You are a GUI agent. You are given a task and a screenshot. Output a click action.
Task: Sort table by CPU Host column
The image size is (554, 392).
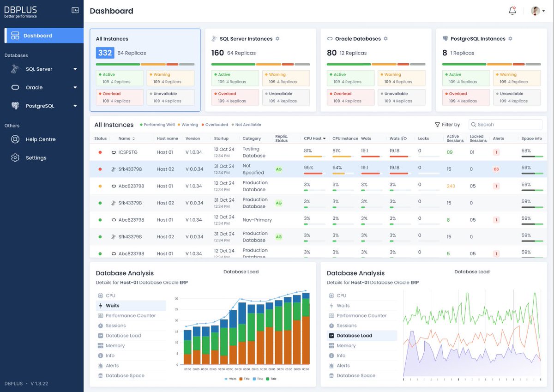click(314, 139)
